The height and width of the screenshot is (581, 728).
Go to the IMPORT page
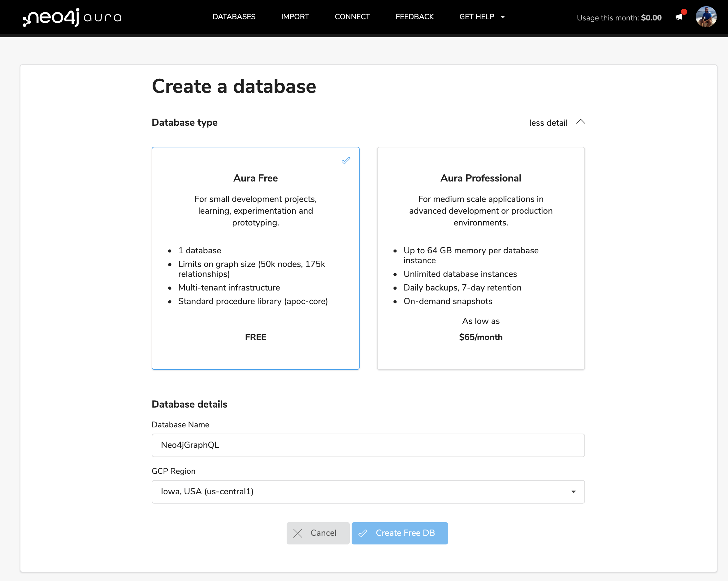point(295,16)
